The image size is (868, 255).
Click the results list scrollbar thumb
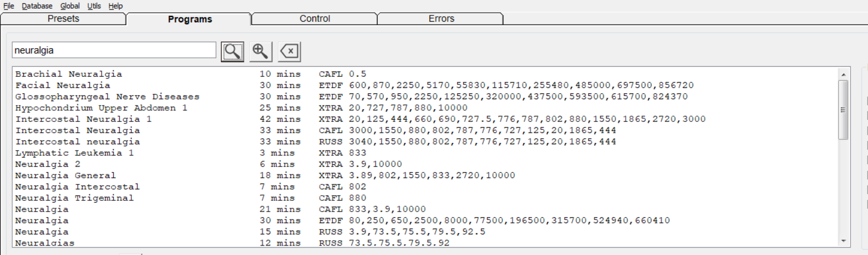coord(843,110)
